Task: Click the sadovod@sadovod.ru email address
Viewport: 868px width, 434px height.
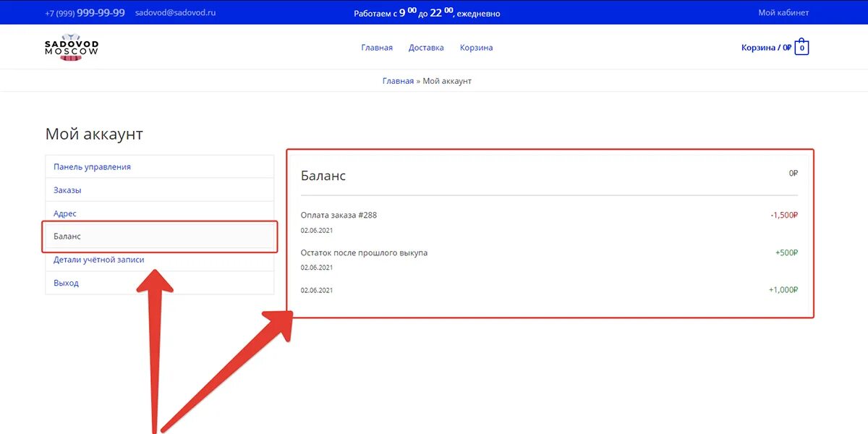Action: coord(176,13)
